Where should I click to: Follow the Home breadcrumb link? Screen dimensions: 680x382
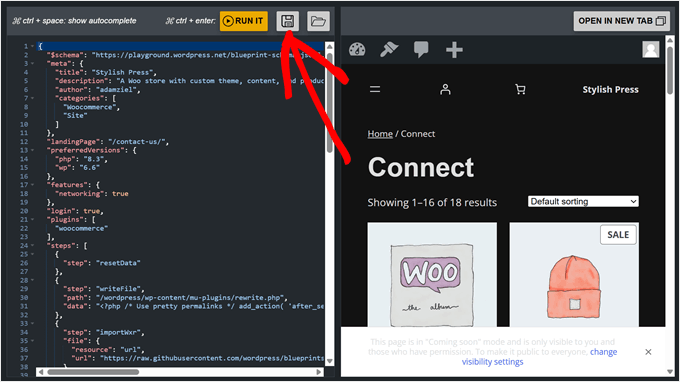pyautogui.click(x=380, y=134)
